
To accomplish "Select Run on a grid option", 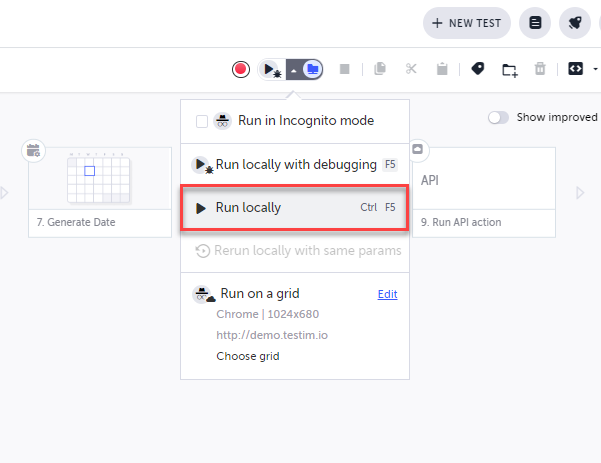I will coord(260,294).
